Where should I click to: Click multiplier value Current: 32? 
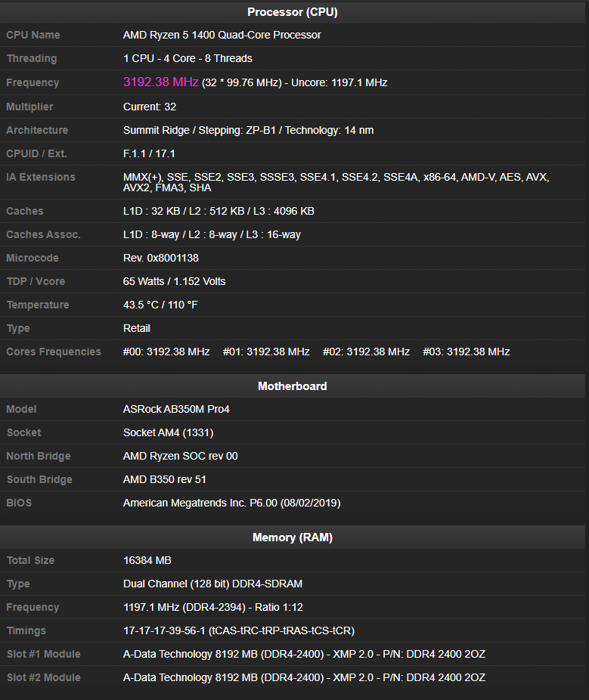150,107
